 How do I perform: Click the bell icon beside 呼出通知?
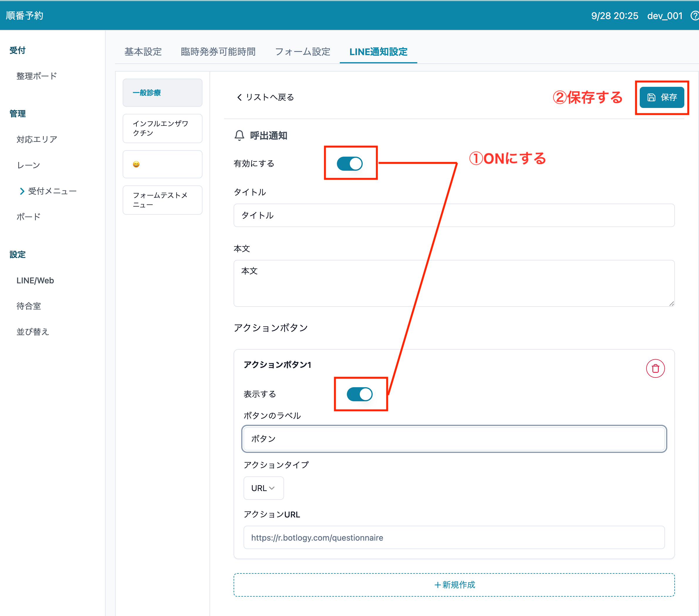coord(239,136)
